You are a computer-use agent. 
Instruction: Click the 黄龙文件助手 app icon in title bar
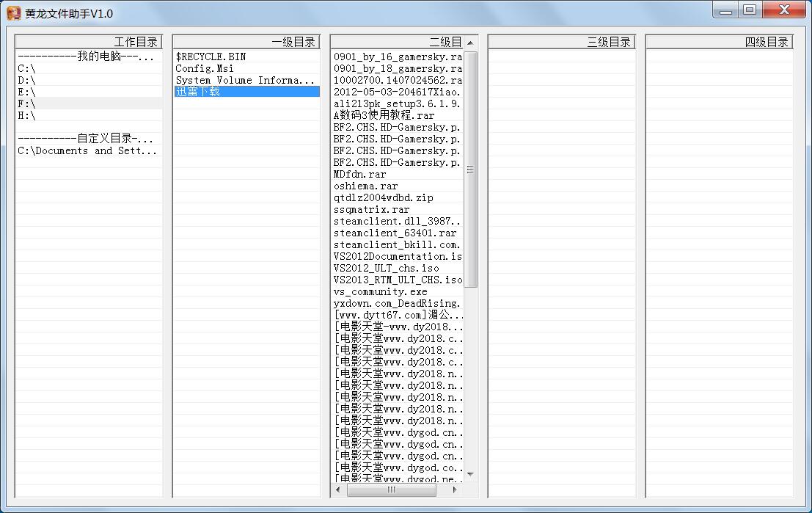pyautogui.click(x=13, y=13)
